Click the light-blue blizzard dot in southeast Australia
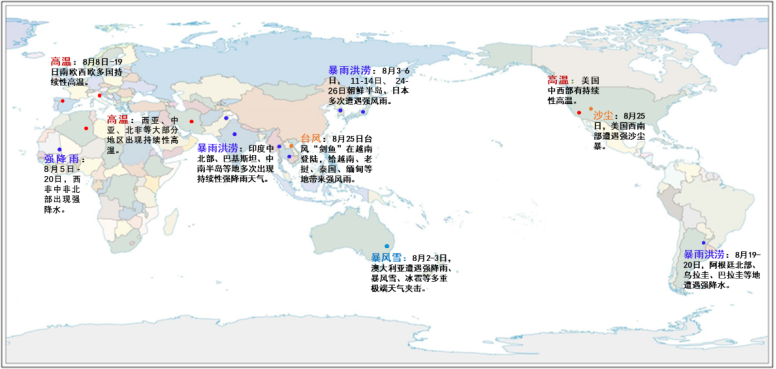 (387, 246)
